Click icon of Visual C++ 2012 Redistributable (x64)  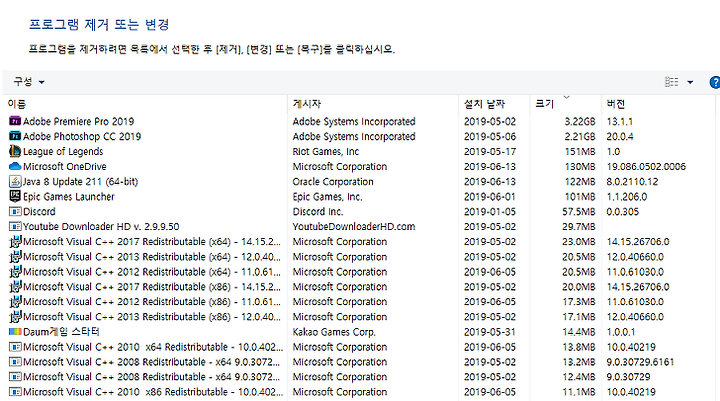point(15,272)
